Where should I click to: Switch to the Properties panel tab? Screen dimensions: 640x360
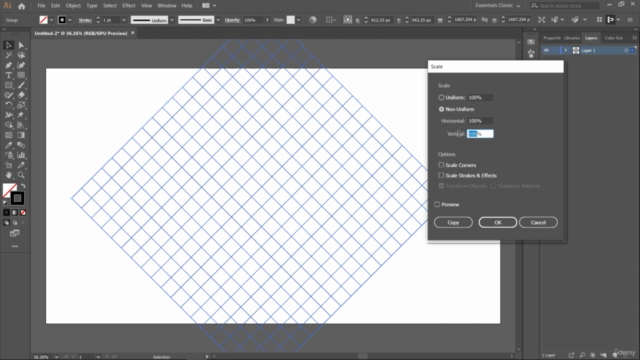551,38
